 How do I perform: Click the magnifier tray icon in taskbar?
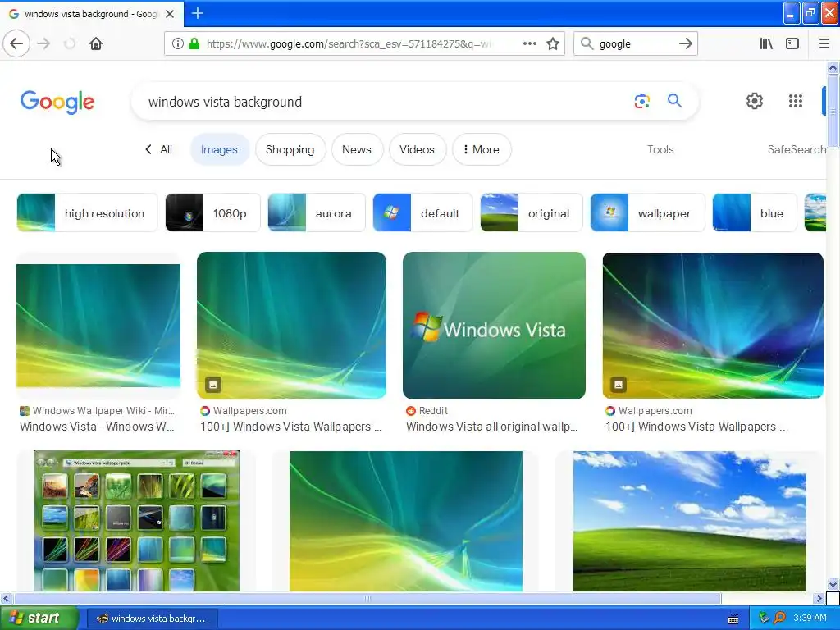tap(779, 618)
